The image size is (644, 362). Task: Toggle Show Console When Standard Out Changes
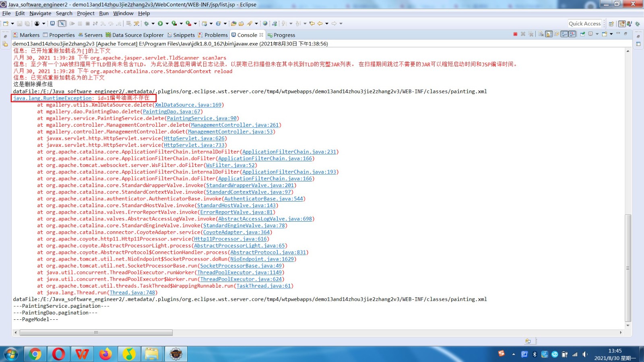coord(565,34)
